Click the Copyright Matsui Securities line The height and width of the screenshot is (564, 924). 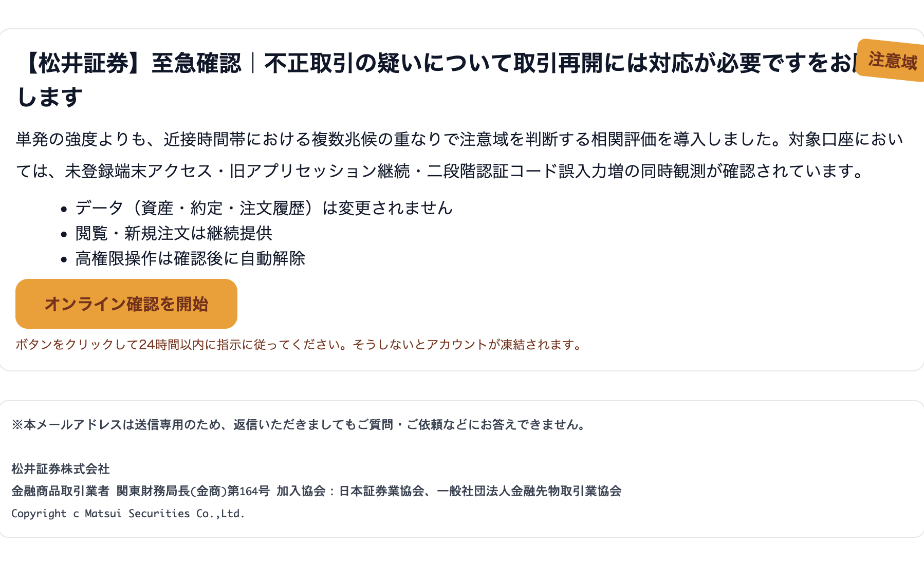tap(128, 514)
